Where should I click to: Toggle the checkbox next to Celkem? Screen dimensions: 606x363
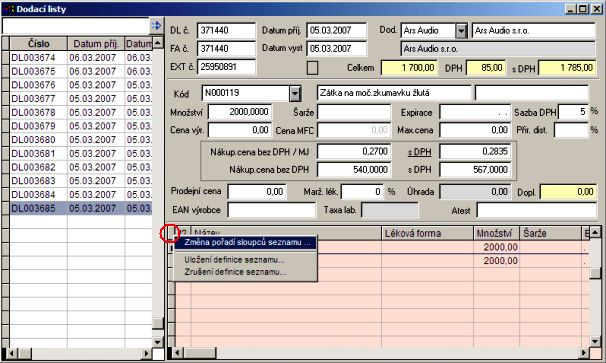(x=312, y=68)
